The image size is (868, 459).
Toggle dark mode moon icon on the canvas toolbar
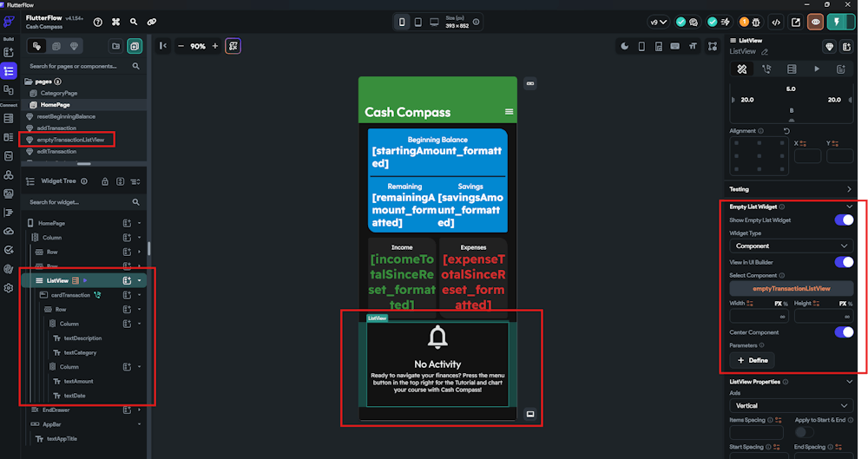pyautogui.click(x=624, y=47)
